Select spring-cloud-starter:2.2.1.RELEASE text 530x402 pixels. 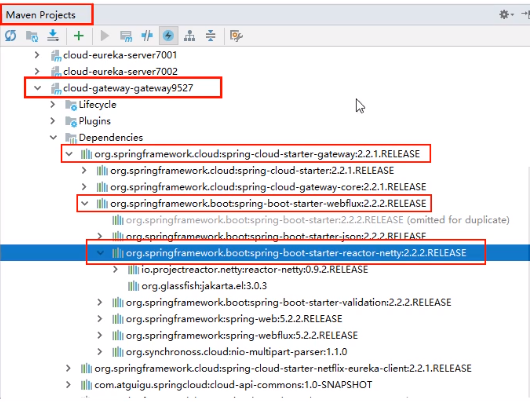[x=252, y=170]
